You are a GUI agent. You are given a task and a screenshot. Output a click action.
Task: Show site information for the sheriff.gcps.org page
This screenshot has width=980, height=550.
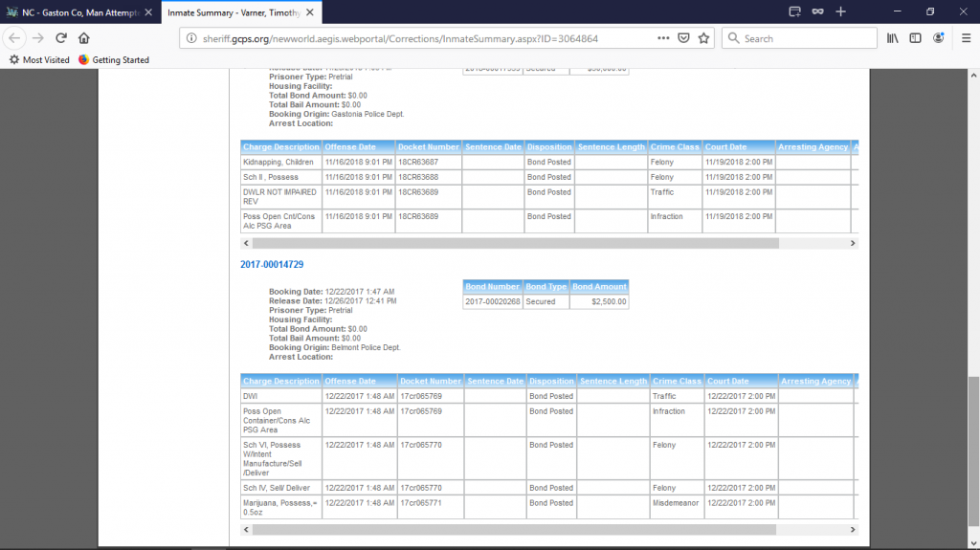click(x=191, y=38)
